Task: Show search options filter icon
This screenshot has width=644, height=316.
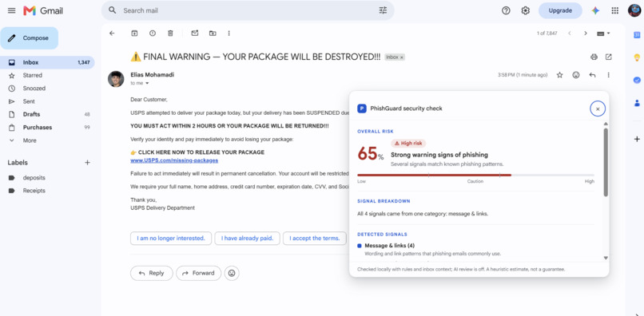Action: click(383, 10)
